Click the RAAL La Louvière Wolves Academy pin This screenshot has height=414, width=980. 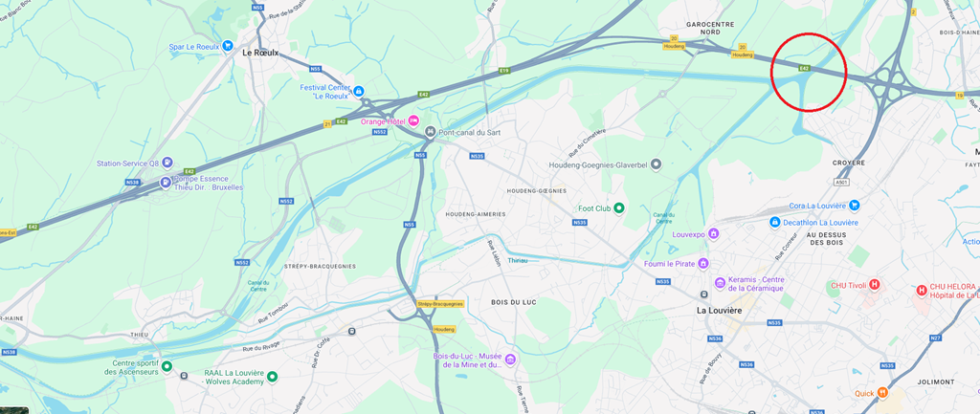pyautogui.click(x=272, y=377)
